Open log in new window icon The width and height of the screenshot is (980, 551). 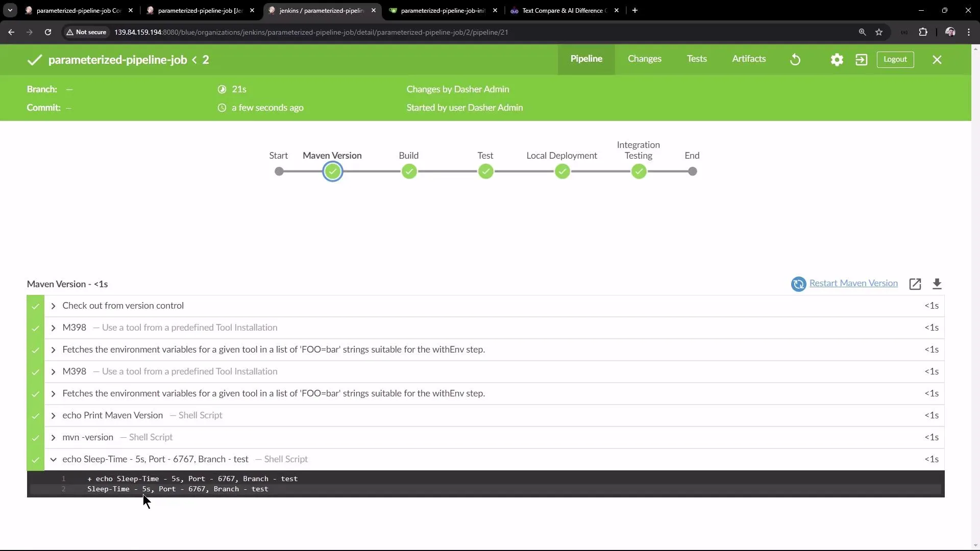[916, 284]
